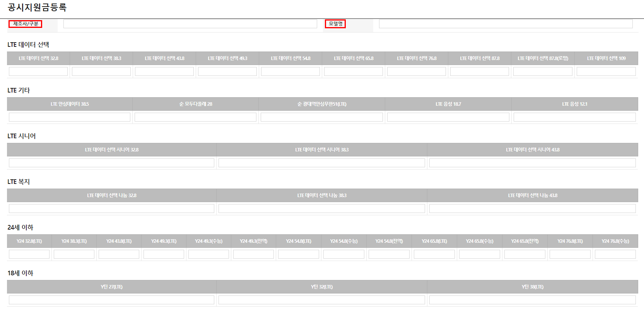Focus the LTE 데이터 선택 시니어 43.8 input
Image resolution: width=644 pixels, height=309 pixels.
pos(532,163)
